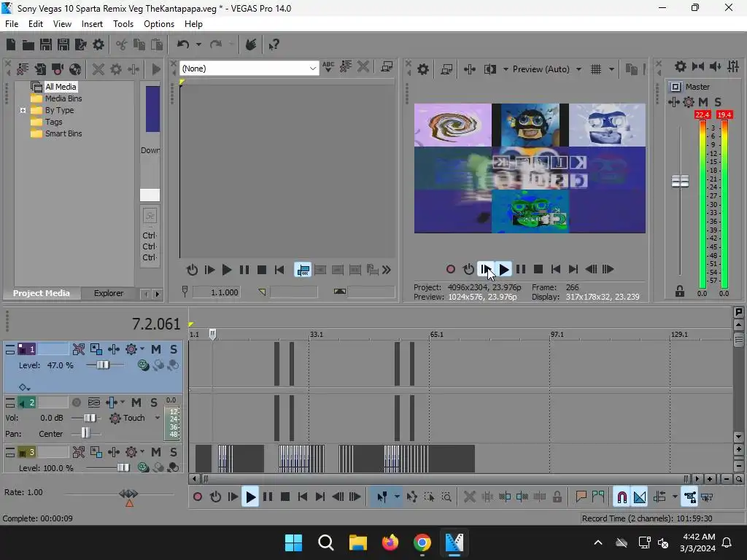Toggle snapping magnet icon
Screen dimensions: 747x560
622,497
